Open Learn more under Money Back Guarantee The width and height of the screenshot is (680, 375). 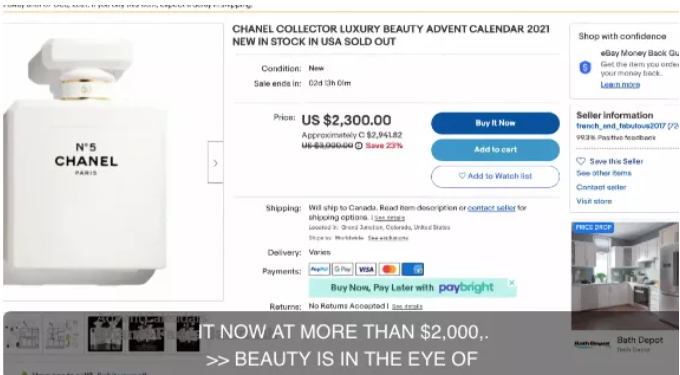[x=620, y=85]
